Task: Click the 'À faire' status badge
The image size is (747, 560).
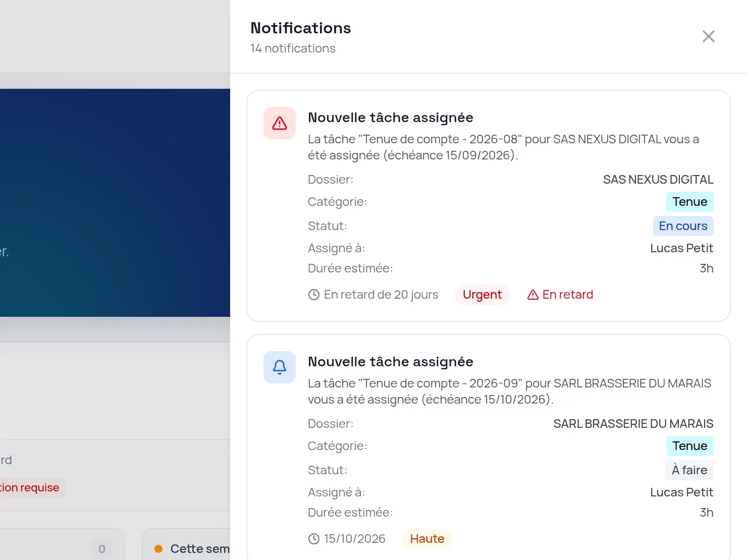Action: click(689, 470)
